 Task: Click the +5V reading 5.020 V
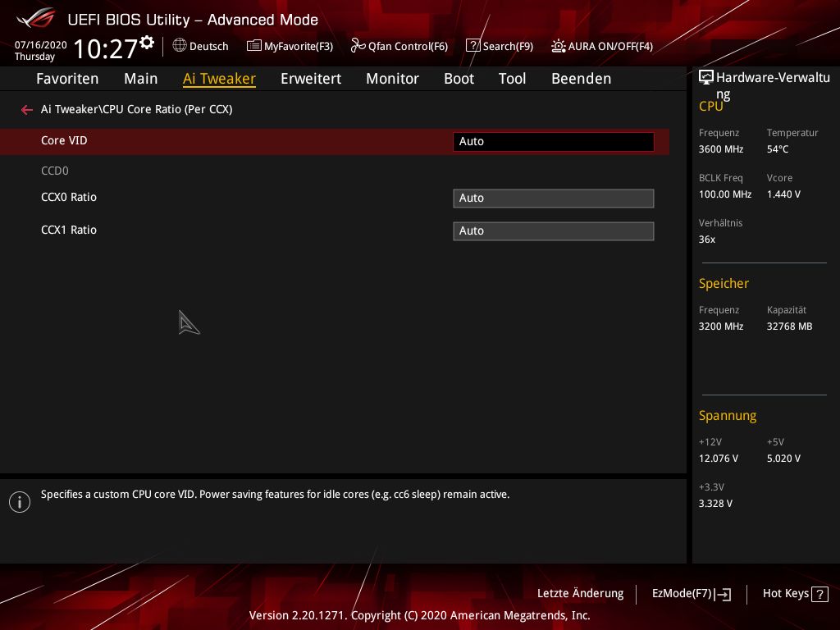[783, 459]
